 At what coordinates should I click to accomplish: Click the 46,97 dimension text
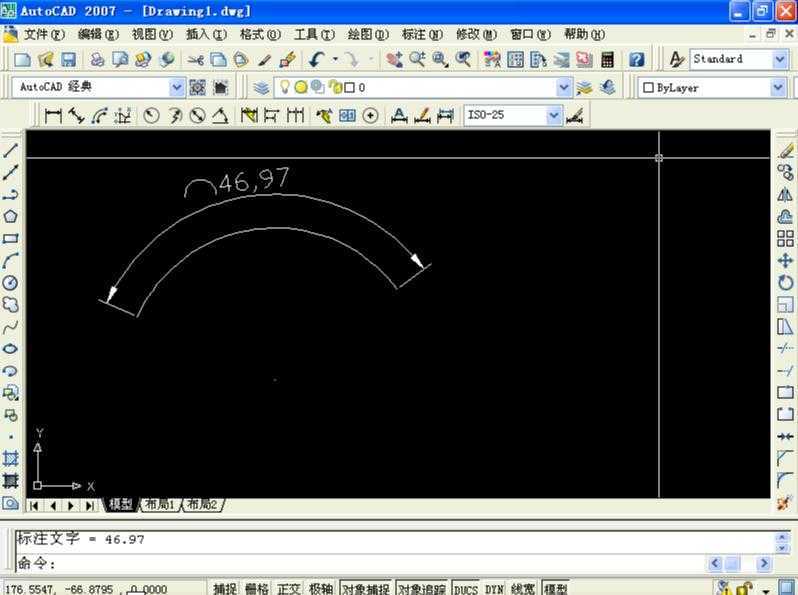point(254,180)
